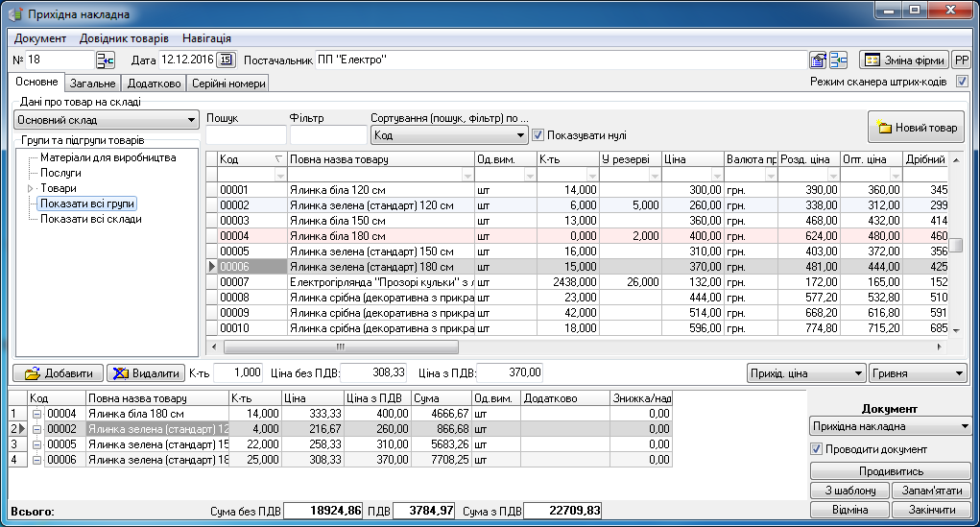Click the supplier details card icon
Image resolution: width=980 pixels, height=527 pixels.
pyautogui.click(x=818, y=60)
